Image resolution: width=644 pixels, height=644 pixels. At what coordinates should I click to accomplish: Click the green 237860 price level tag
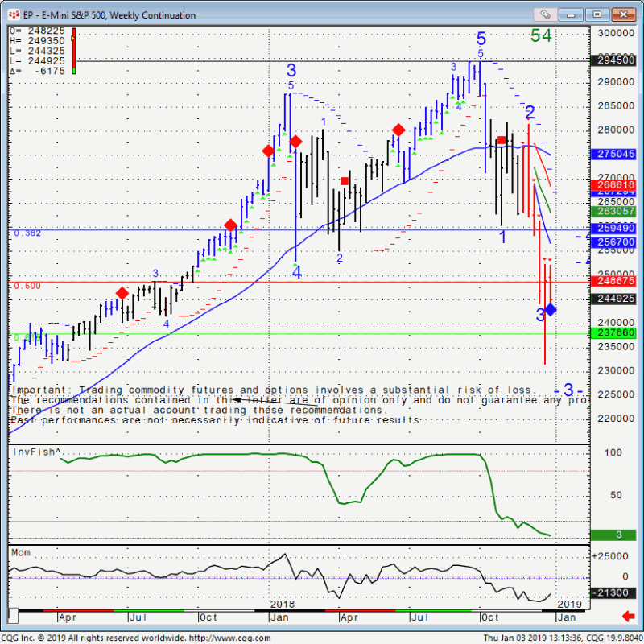(x=613, y=332)
